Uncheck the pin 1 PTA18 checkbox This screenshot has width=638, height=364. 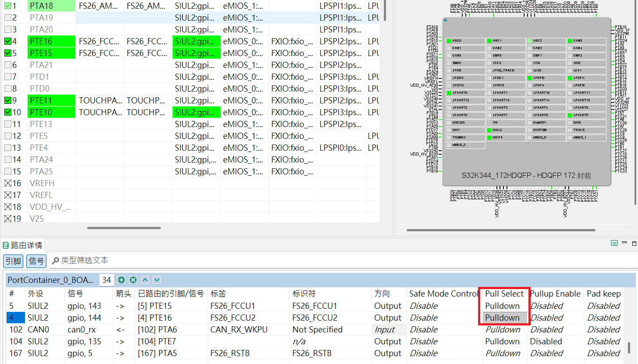tap(7, 6)
